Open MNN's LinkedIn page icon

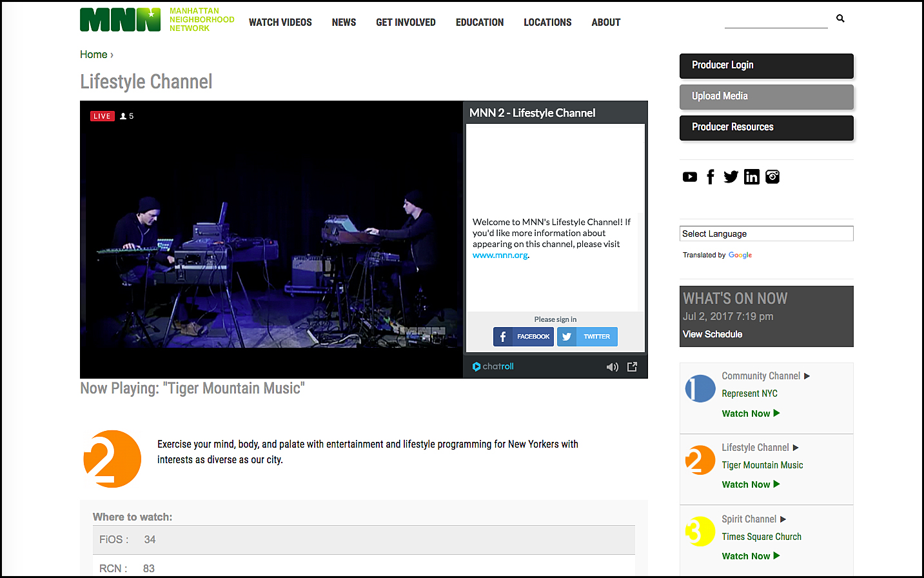752,177
